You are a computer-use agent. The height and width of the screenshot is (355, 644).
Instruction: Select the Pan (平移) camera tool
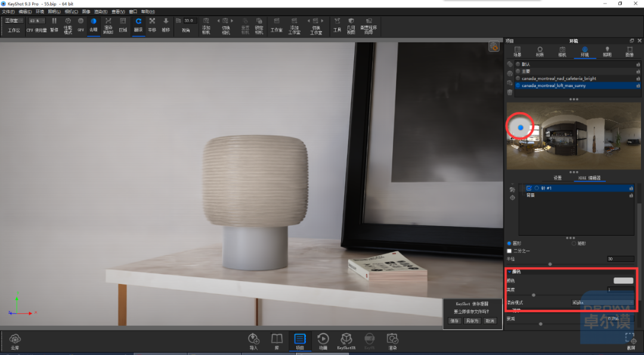point(152,21)
